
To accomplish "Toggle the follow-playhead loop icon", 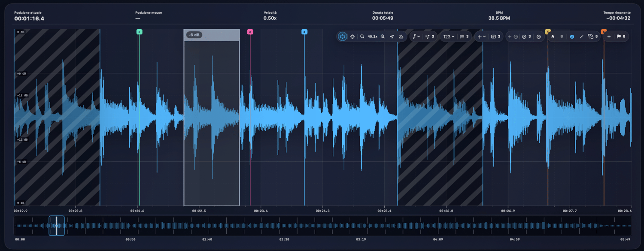I will click(x=342, y=36).
